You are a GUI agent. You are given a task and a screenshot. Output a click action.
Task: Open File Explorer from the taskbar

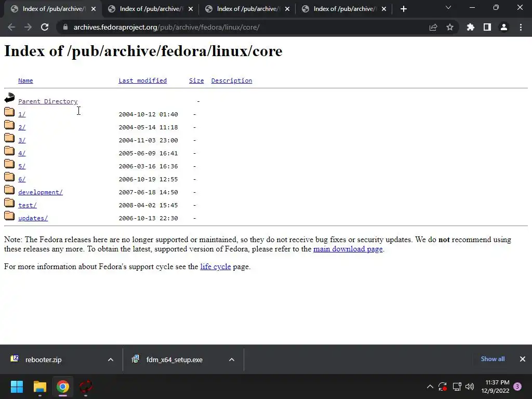coord(39,387)
